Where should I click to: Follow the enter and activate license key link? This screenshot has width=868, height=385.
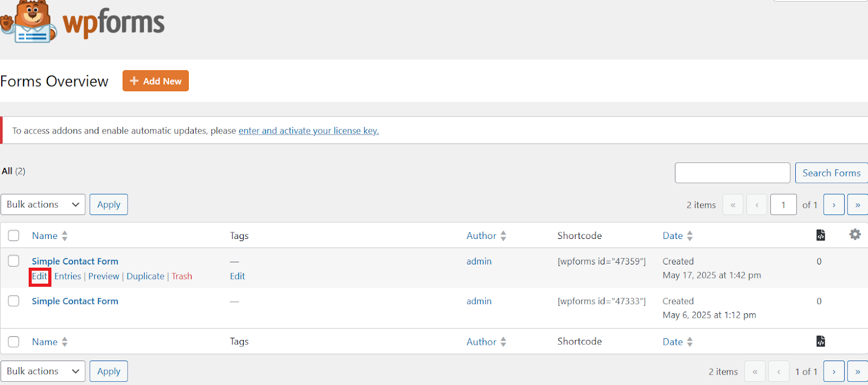click(309, 131)
